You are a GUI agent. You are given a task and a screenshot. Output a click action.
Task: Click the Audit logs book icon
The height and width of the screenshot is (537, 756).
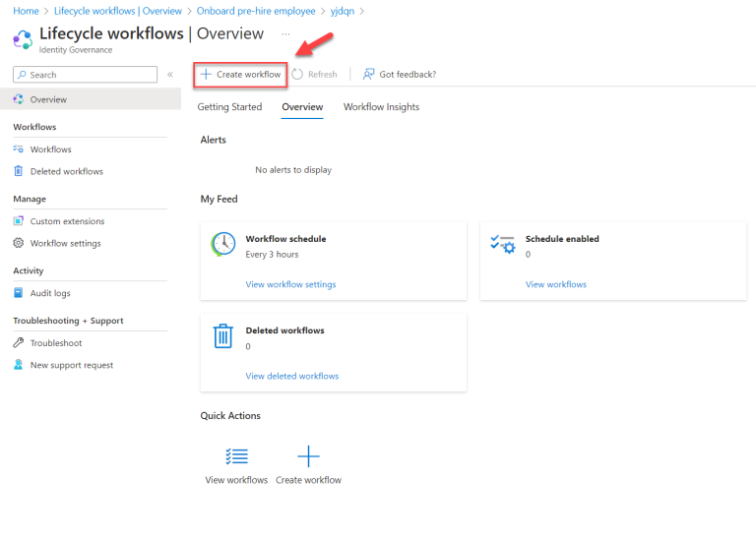pyautogui.click(x=19, y=293)
